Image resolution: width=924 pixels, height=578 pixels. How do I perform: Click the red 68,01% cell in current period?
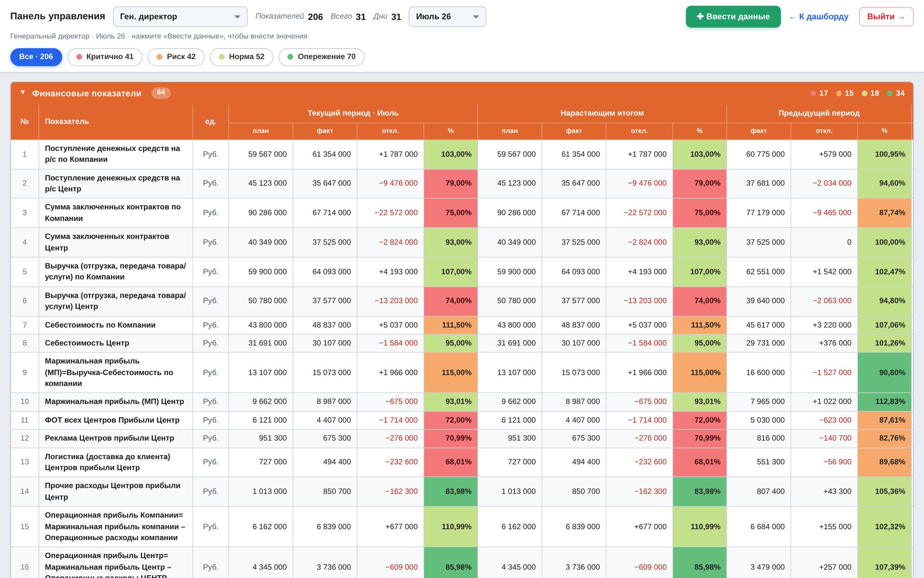pyautogui.click(x=450, y=462)
